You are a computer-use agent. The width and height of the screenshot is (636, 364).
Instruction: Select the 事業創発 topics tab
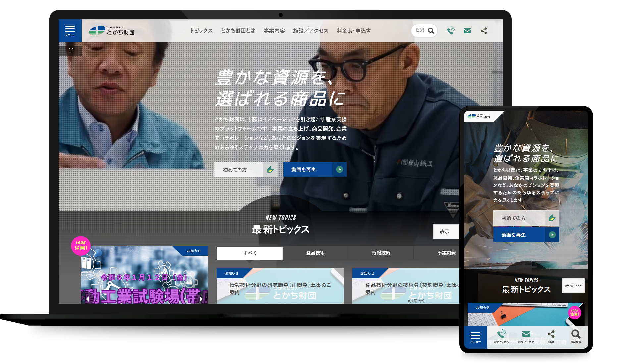437,253
